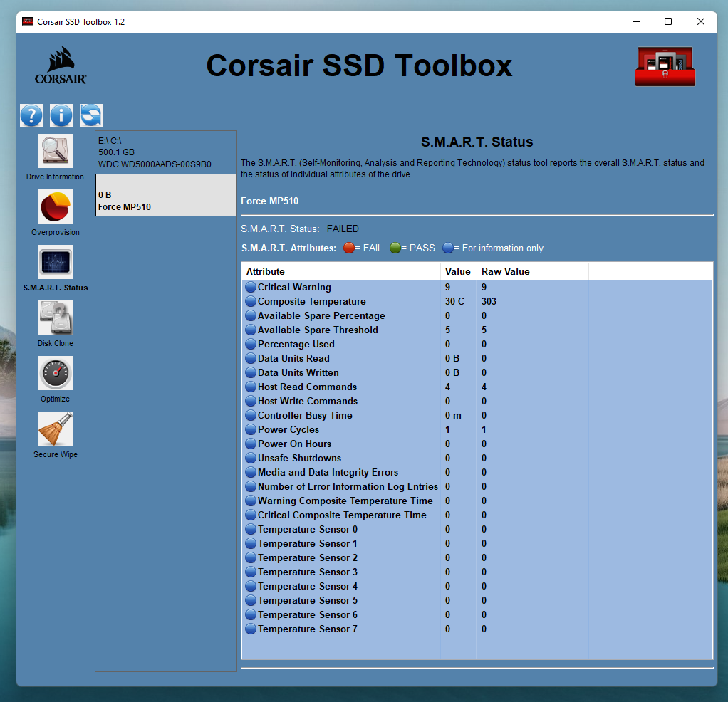This screenshot has width=728, height=702.
Task: Open the Overprovision tool
Action: click(56, 206)
